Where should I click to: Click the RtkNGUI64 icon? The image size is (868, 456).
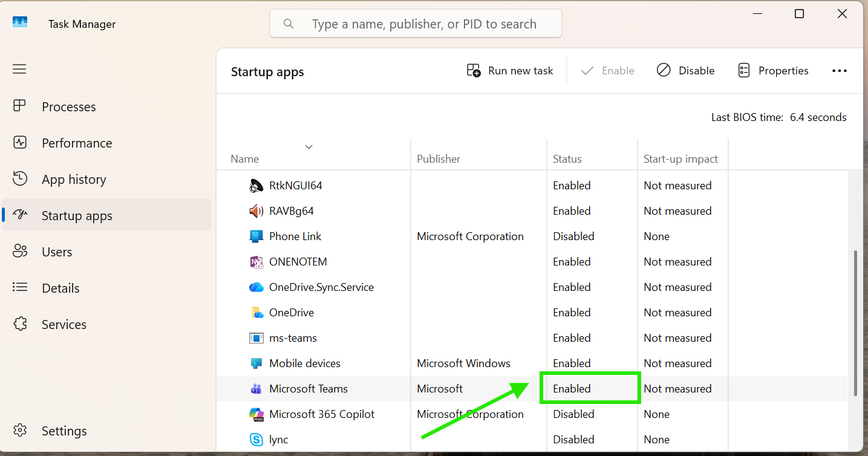point(256,186)
